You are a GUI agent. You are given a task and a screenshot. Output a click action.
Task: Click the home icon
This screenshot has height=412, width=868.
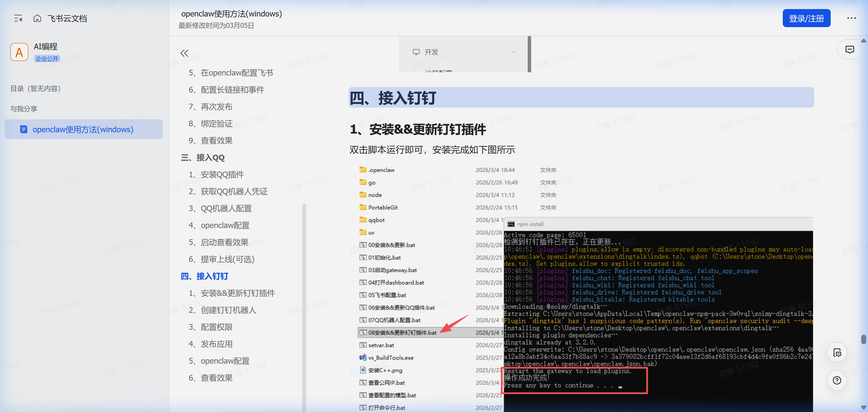pyautogui.click(x=37, y=18)
